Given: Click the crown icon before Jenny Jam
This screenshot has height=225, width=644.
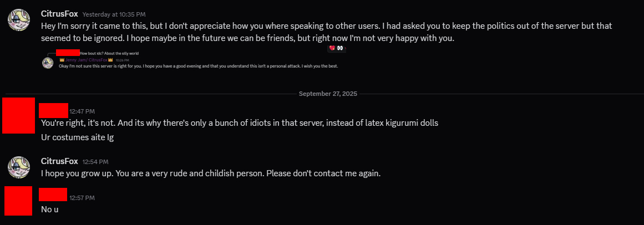Looking at the screenshot, I should pyautogui.click(x=62, y=59).
